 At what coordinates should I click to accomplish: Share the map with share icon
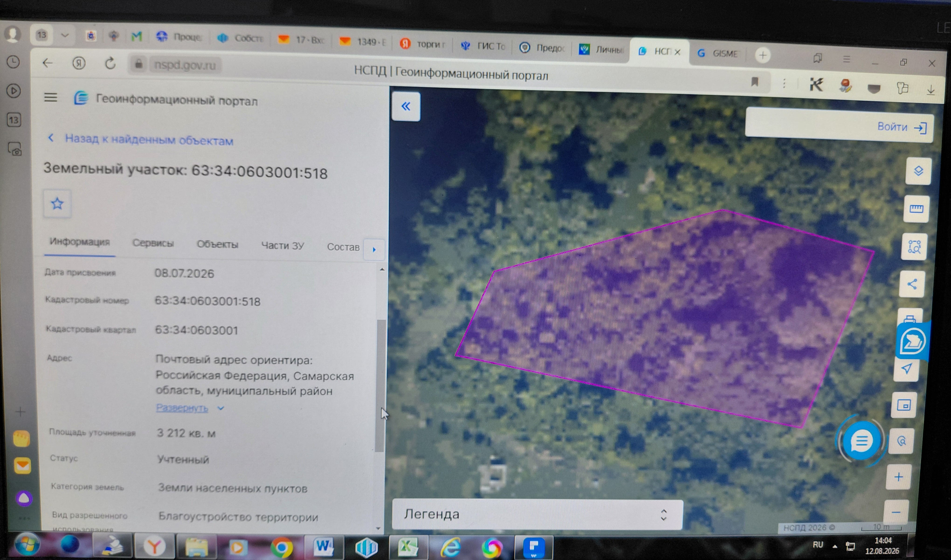click(912, 284)
